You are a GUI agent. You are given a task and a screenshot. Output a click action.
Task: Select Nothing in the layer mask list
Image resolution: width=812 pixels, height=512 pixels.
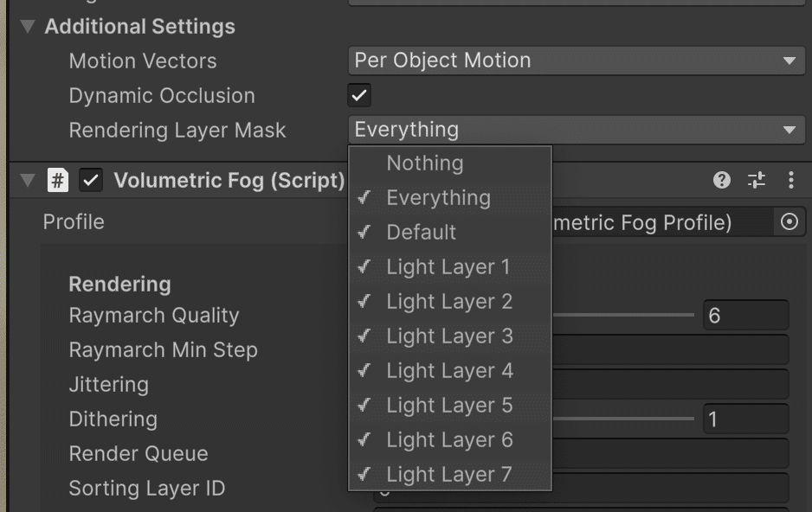coord(424,163)
